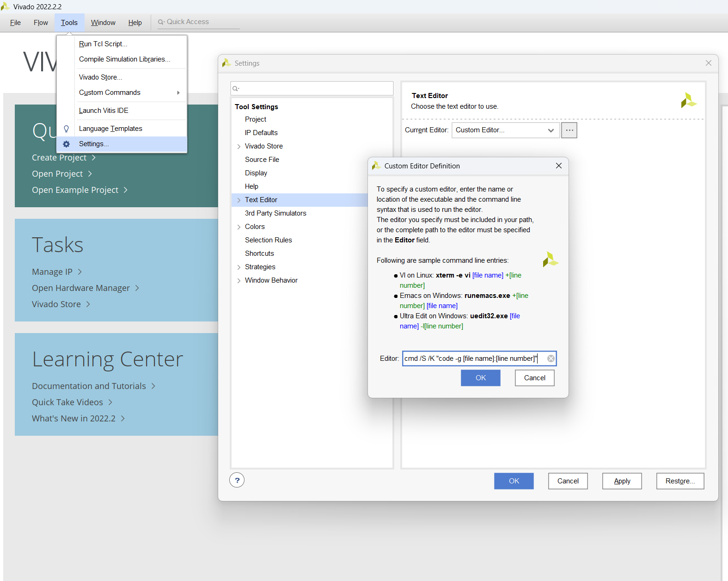Click the Settings gear icon in Tools menu
Image resolution: width=728 pixels, height=581 pixels.
pyautogui.click(x=66, y=144)
